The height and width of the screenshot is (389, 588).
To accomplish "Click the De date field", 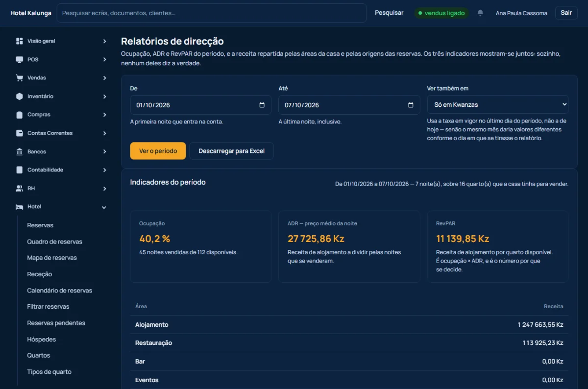I will pyautogui.click(x=200, y=105).
